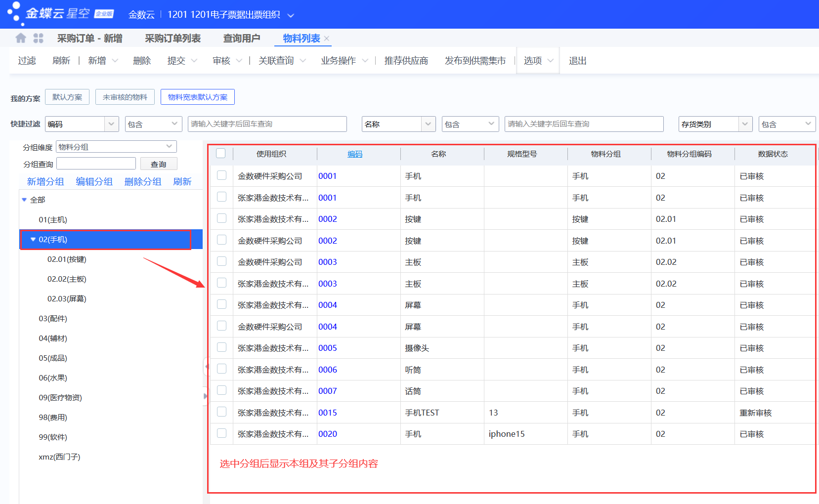Select the 09(医疗物资) group node
Image resolution: width=819 pixels, height=504 pixels.
point(60,398)
